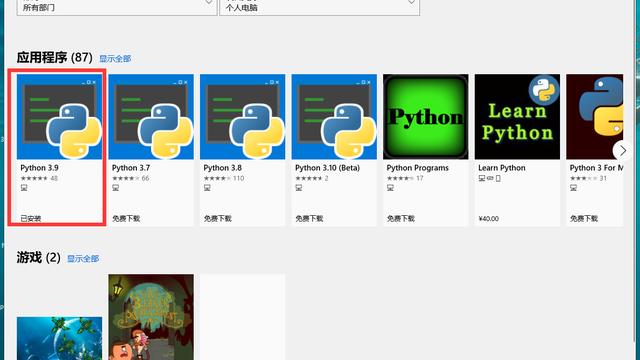Open the cartoon detective game thumbnail
Viewport: 640px width, 360px height.
[151, 317]
